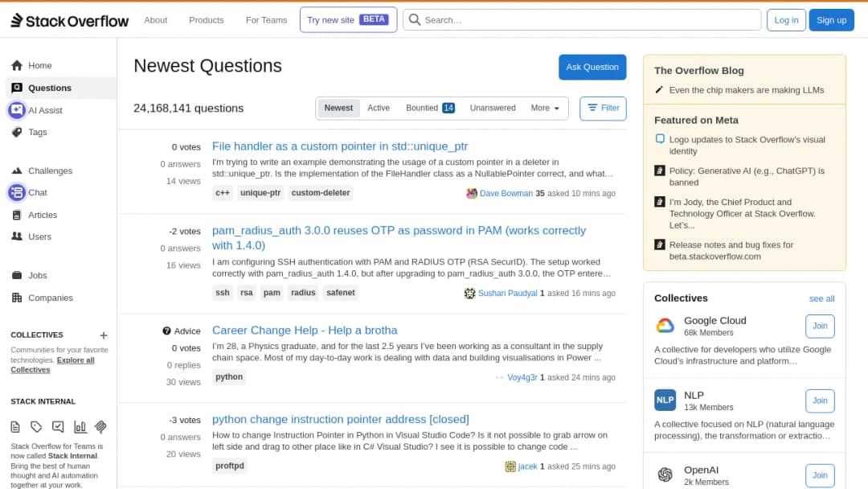The image size is (868, 489).
Task: Click Sushan Paudyal's avatar
Action: [469, 293]
